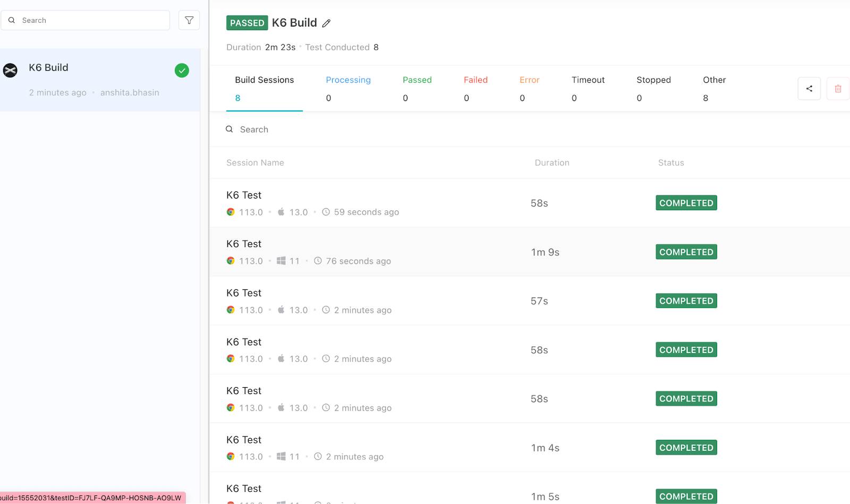Click the Chrome icon in the 57s session row

[x=231, y=310]
